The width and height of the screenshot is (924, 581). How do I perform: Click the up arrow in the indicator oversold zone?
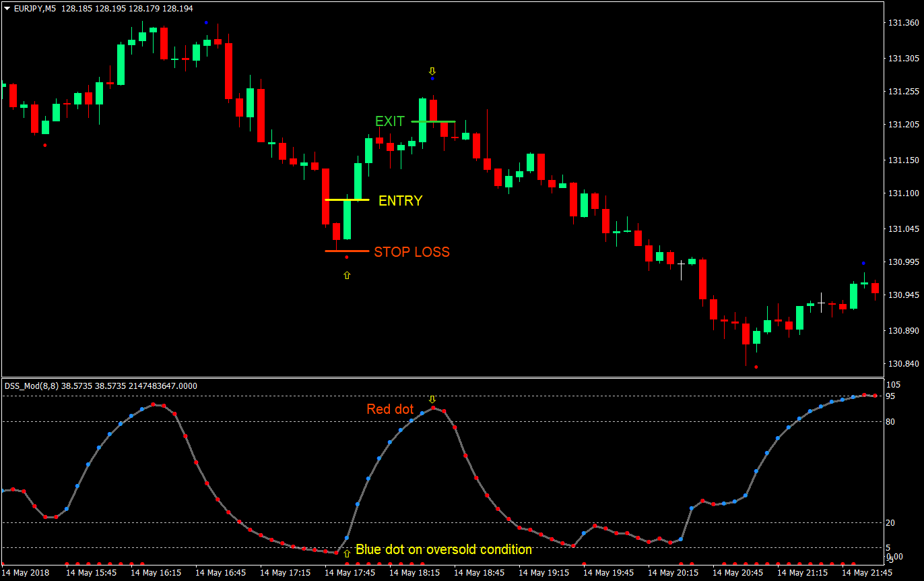[346, 553]
